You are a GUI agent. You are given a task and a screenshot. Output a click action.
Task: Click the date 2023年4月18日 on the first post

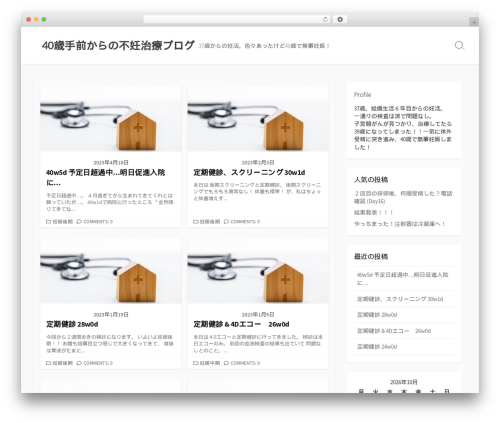click(x=111, y=163)
